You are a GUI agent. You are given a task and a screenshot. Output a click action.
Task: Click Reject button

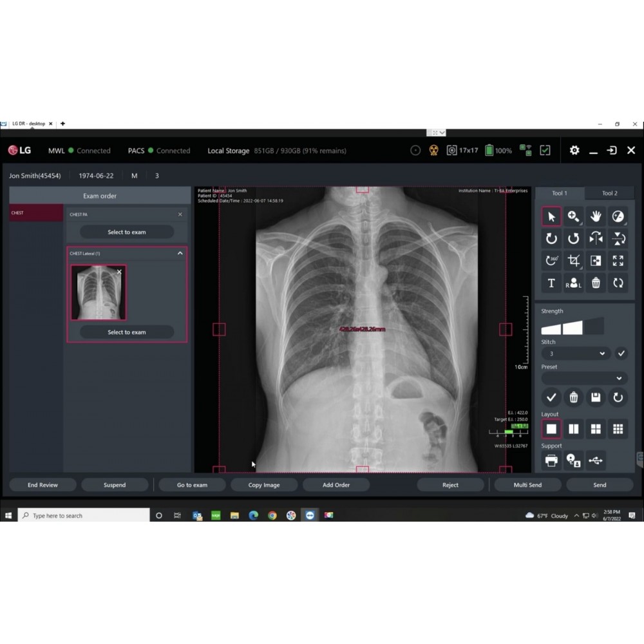point(450,485)
